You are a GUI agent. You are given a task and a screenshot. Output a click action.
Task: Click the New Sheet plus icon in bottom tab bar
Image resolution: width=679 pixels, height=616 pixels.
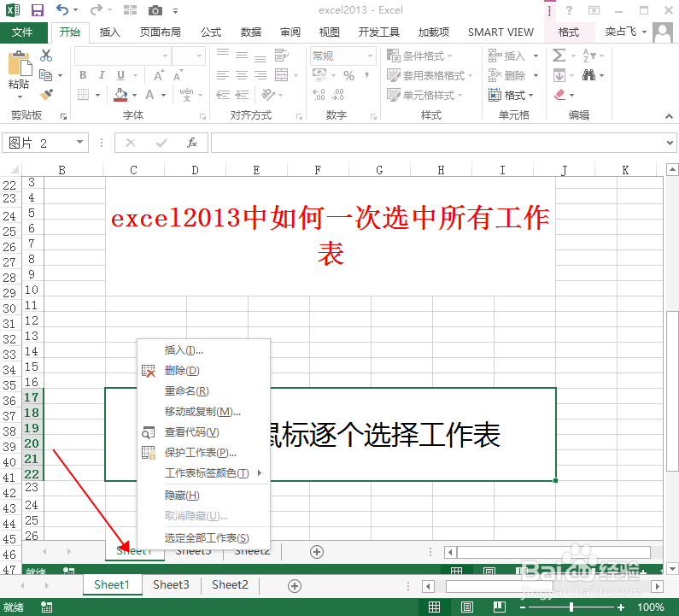(x=295, y=586)
